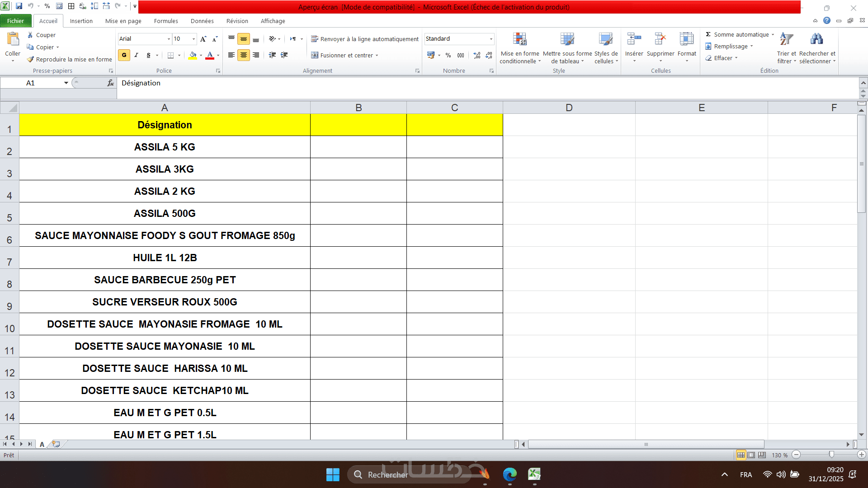This screenshot has height=488, width=868.
Task: Toggle italic I formatting button
Action: [x=136, y=55]
